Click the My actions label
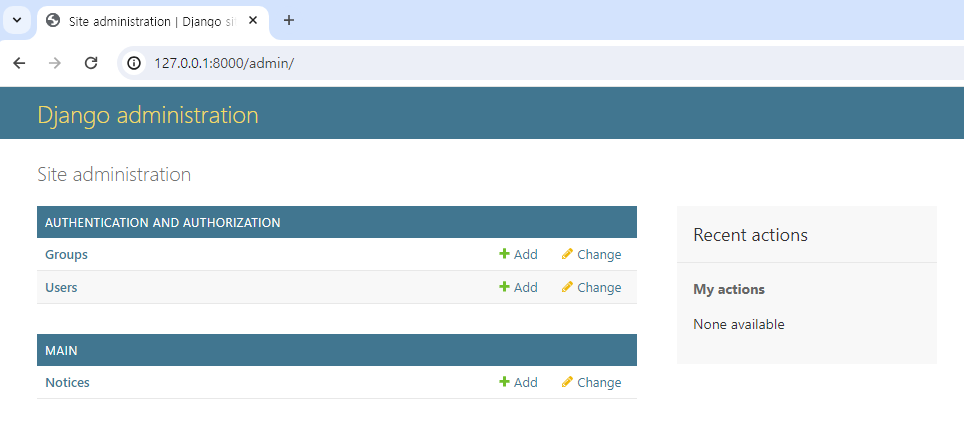The height and width of the screenshot is (429, 964). tap(729, 289)
